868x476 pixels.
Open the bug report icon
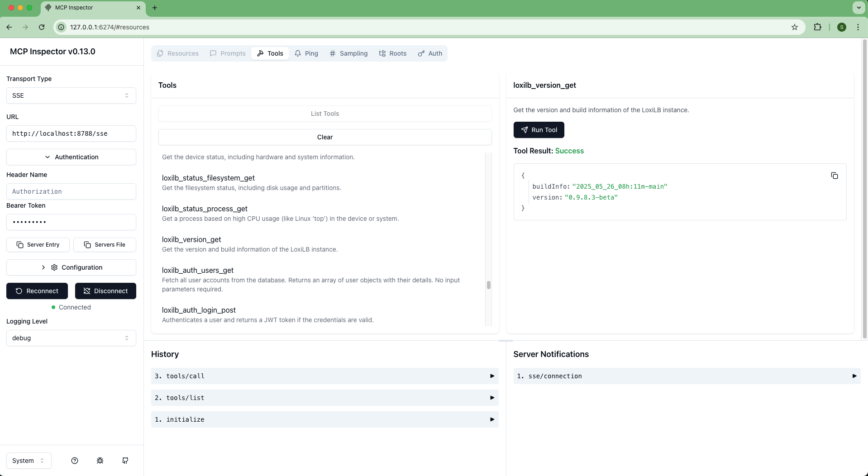point(100,461)
